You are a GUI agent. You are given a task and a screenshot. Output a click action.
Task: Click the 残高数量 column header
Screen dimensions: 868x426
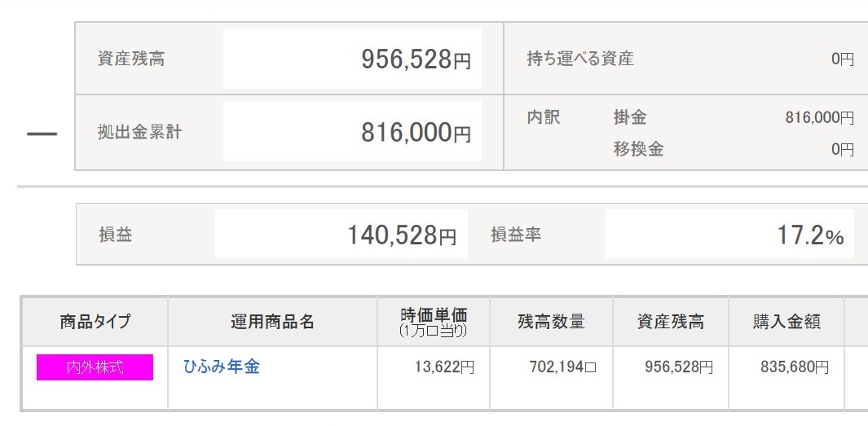click(x=551, y=322)
